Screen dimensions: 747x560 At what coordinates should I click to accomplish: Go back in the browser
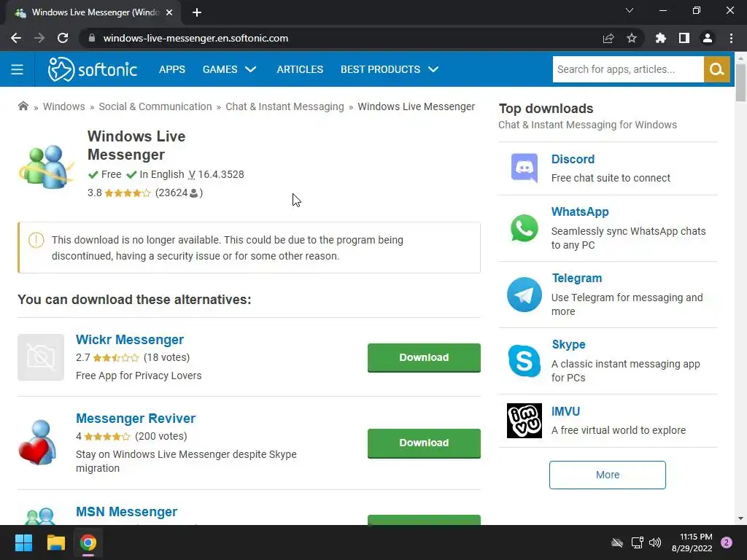(16, 38)
